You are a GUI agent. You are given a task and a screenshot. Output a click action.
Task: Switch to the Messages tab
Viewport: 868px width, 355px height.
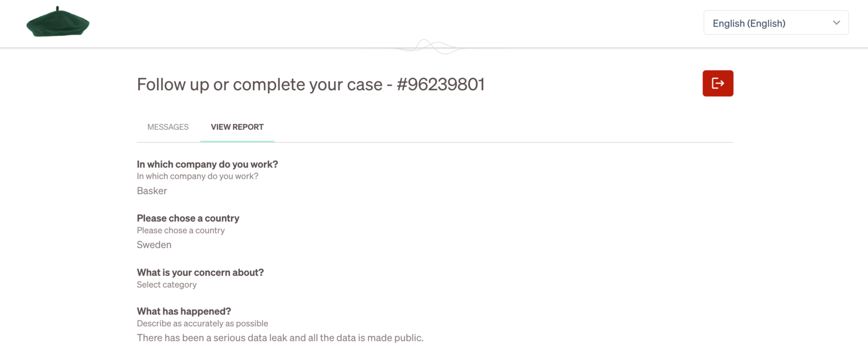[x=168, y=127]
